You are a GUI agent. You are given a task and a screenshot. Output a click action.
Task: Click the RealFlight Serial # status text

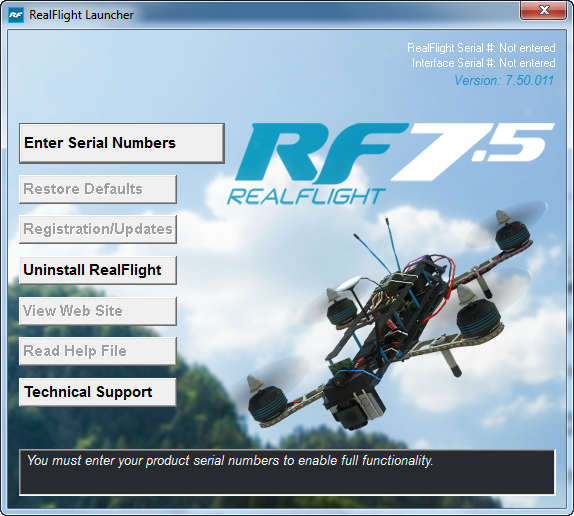pyautogui.click(x=481, y=48)
